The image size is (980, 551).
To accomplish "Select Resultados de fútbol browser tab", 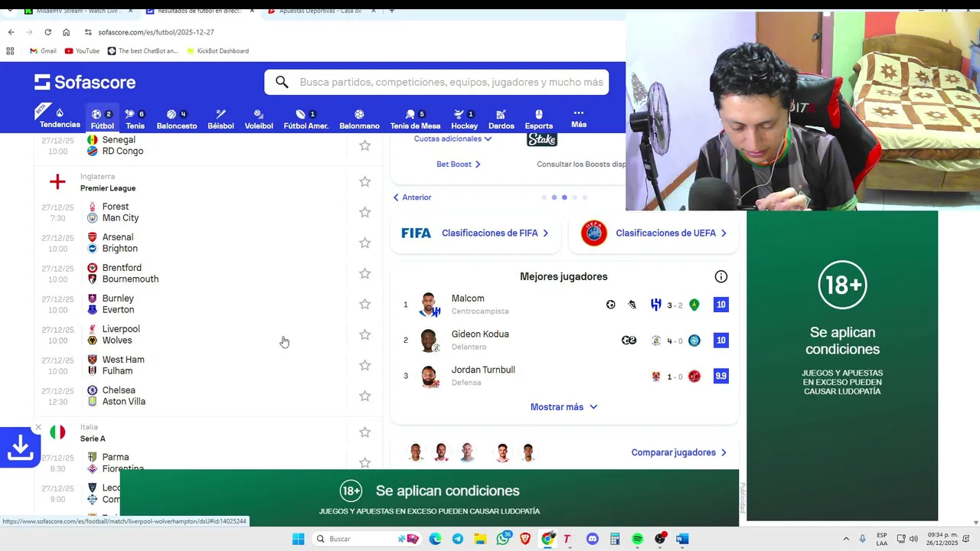I will (x=199, y=11).
